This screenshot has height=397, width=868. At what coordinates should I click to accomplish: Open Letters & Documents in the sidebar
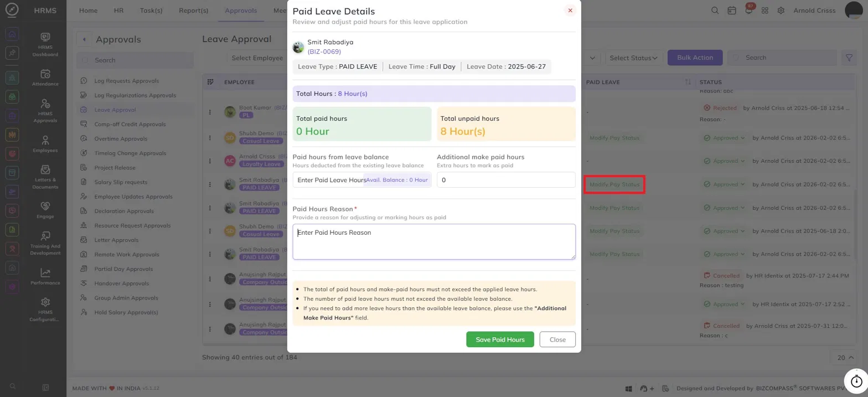tap(45, 177)
